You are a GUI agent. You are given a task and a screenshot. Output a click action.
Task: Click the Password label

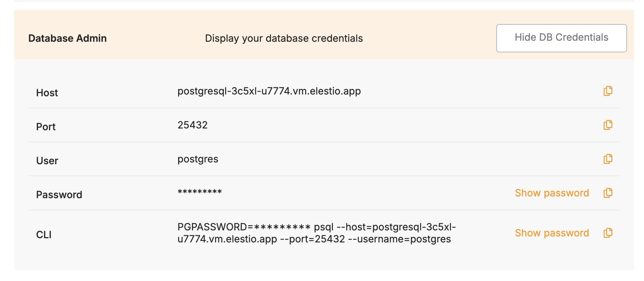pos(59,195)
